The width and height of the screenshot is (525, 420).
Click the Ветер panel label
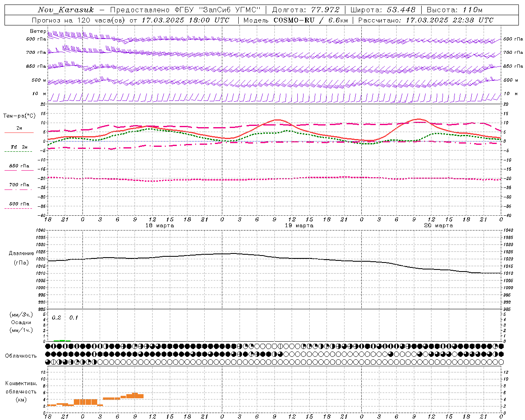38,31
